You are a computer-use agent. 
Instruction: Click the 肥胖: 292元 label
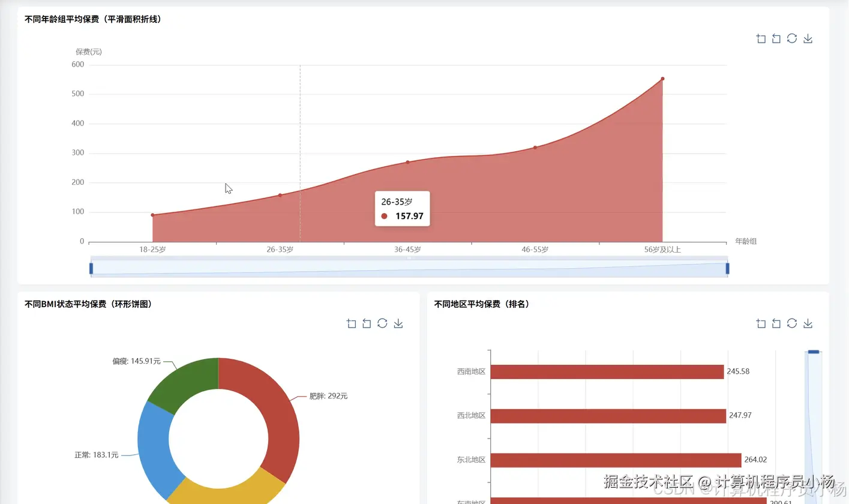tap(328, 396)
